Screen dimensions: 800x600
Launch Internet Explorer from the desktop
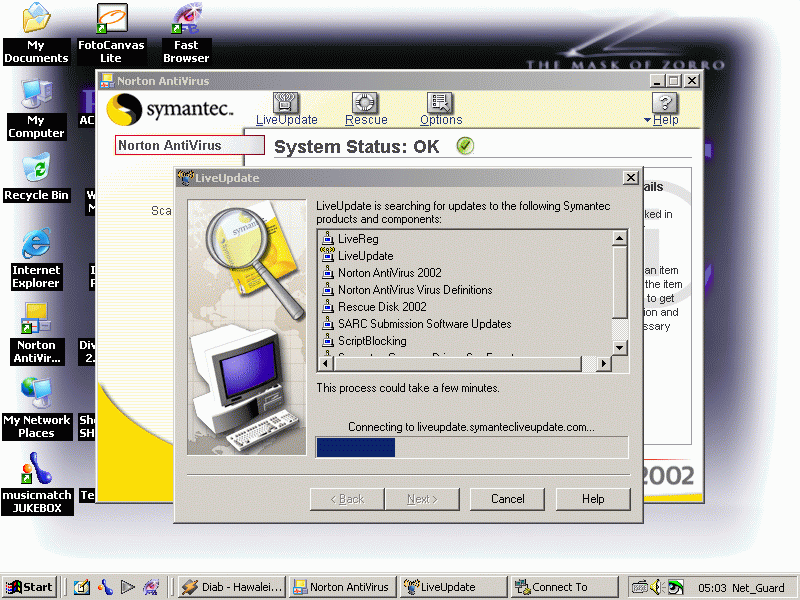pyautogui.click(x=36, y=259)
